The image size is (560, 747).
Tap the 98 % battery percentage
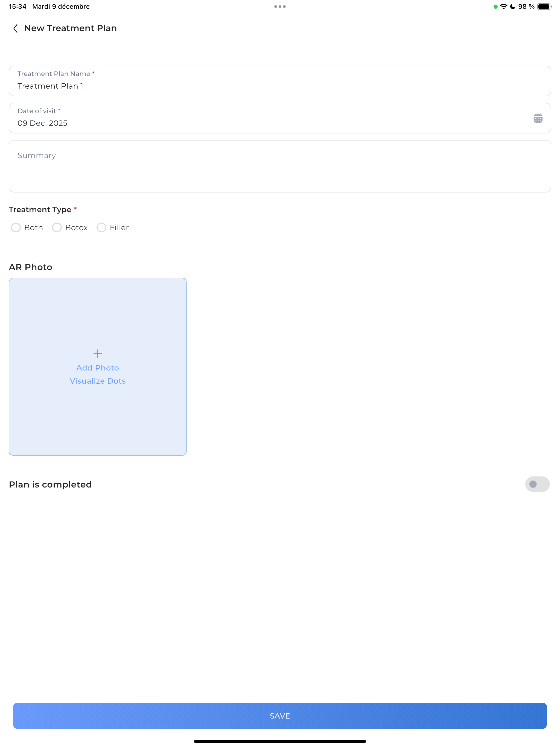click(x=526, y=6)
